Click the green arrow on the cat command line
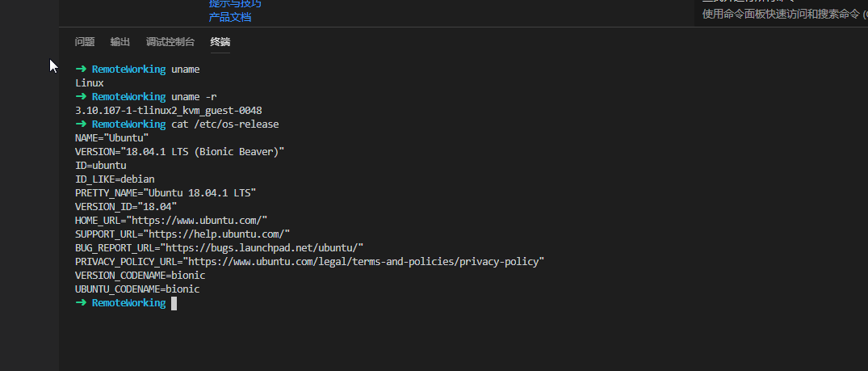 pos(81,124)
